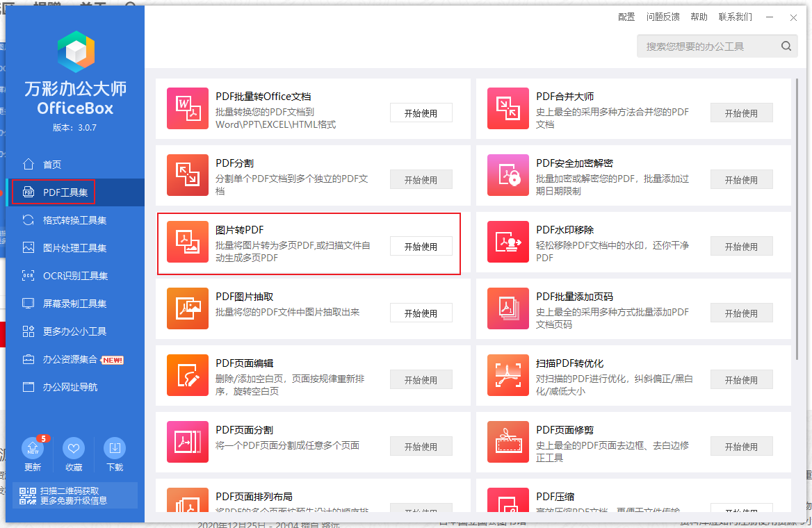Click 开始使用 for PDF页面修剪
The width and height of the screenshot is (812, 528).
pyautogui.click(x=742, y=447)
